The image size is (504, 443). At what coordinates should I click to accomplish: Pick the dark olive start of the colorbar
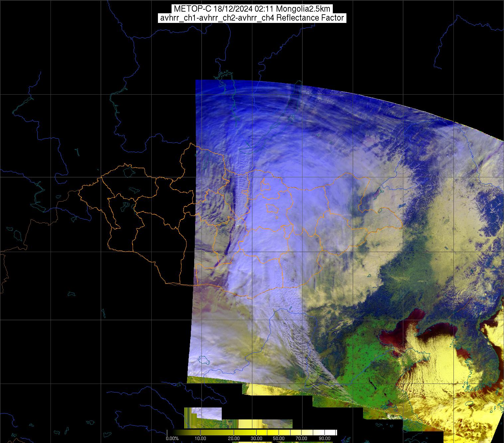click(x=170, y=432)
